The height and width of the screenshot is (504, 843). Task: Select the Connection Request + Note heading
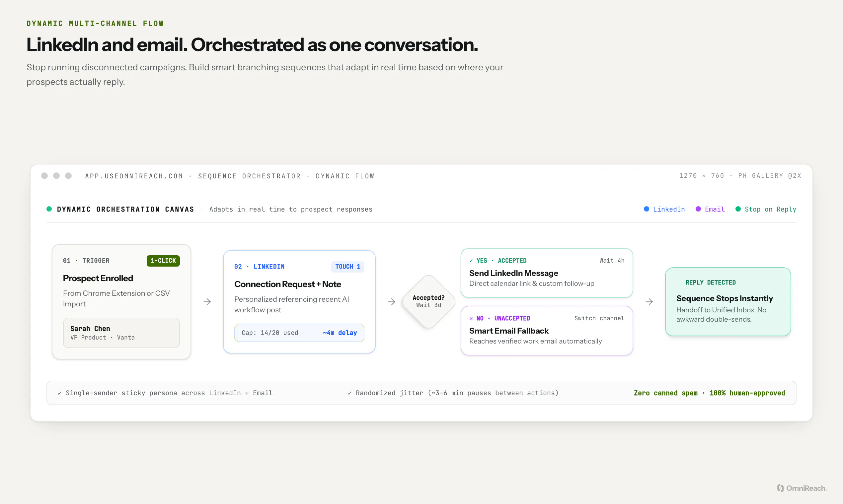coord(287,284)
